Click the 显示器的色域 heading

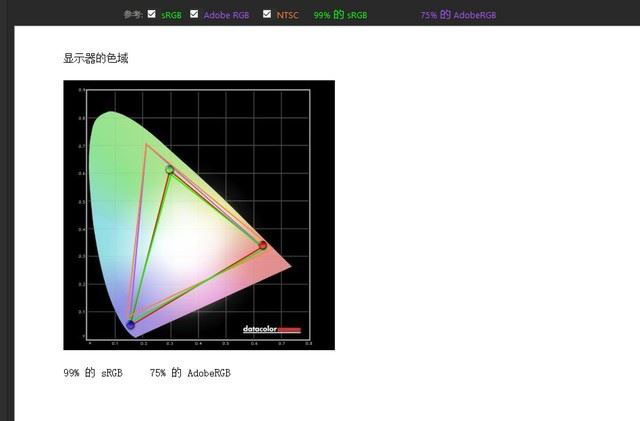[96, 58]
